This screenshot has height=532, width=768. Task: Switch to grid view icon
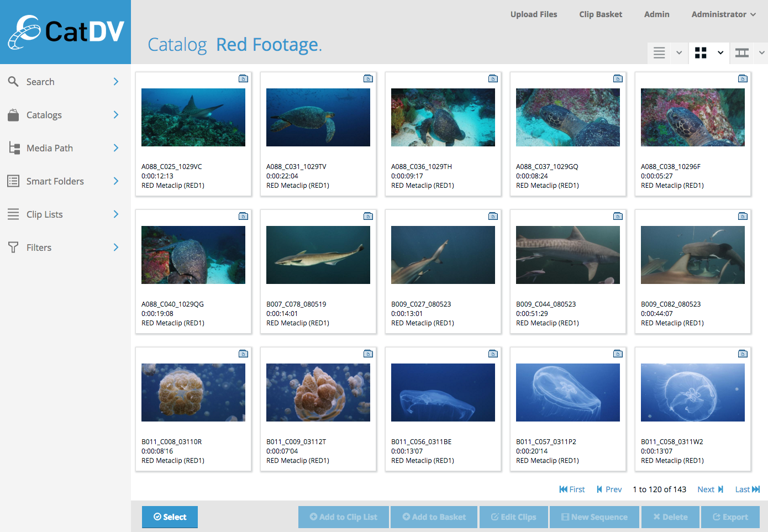pyautogui.click(x=701, y=53)
